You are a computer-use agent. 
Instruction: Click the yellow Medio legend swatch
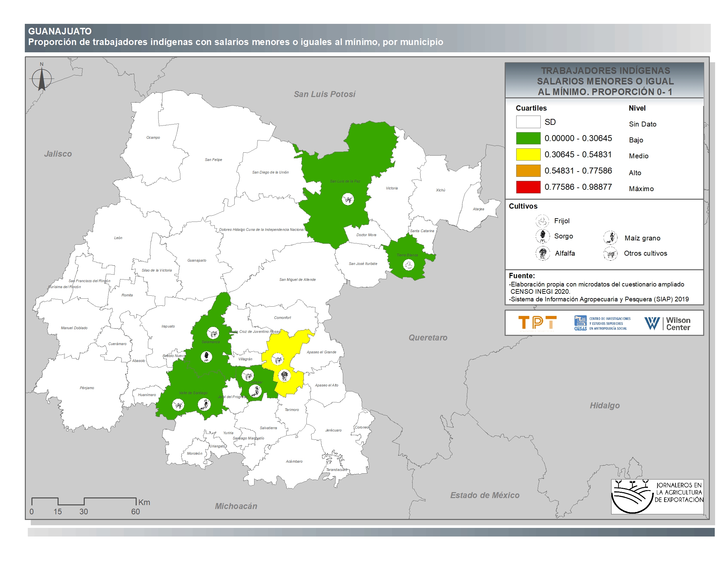click(528, 154)
